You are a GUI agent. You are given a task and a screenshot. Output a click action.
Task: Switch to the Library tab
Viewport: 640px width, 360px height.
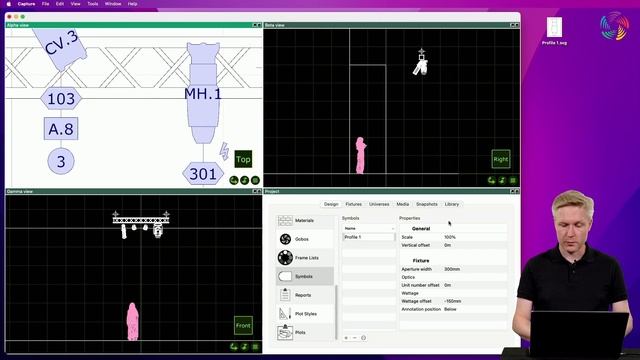[x=452, y=204]
